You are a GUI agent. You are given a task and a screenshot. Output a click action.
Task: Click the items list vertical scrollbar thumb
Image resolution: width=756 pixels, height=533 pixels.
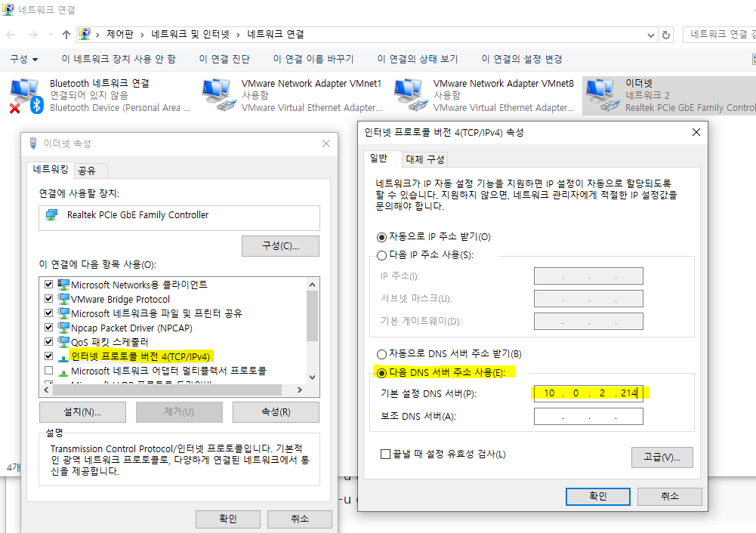[x=312, y=316]
